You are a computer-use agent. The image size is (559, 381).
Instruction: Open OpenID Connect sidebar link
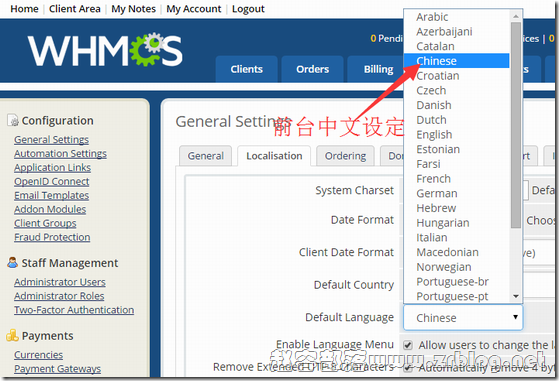pos(52,181)
